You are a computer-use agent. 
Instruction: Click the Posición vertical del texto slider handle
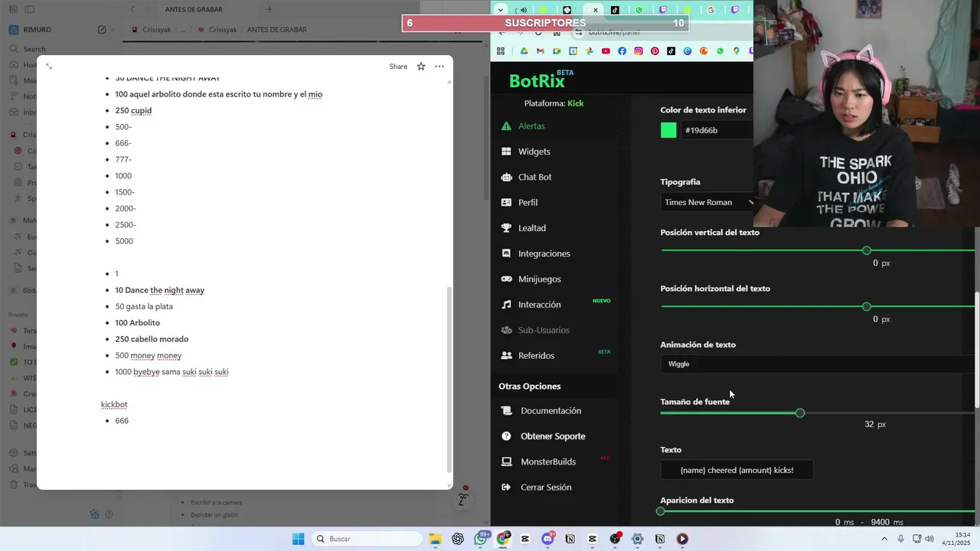[866, 250]
